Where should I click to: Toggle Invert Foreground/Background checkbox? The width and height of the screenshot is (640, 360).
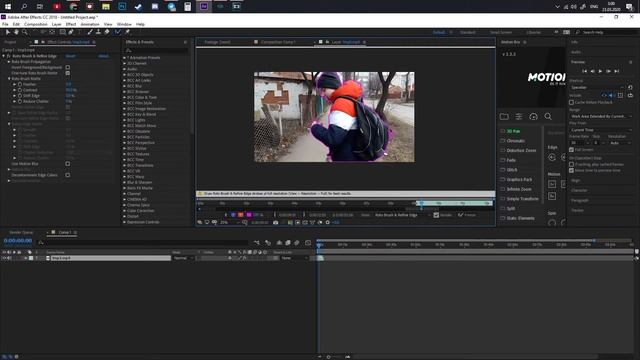[x=68, y=67]
